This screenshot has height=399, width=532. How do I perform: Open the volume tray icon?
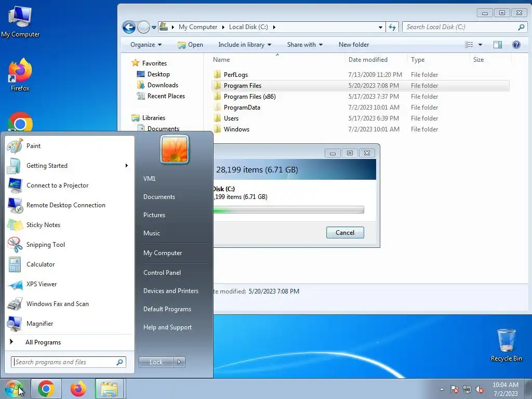(x=480, y=390)
